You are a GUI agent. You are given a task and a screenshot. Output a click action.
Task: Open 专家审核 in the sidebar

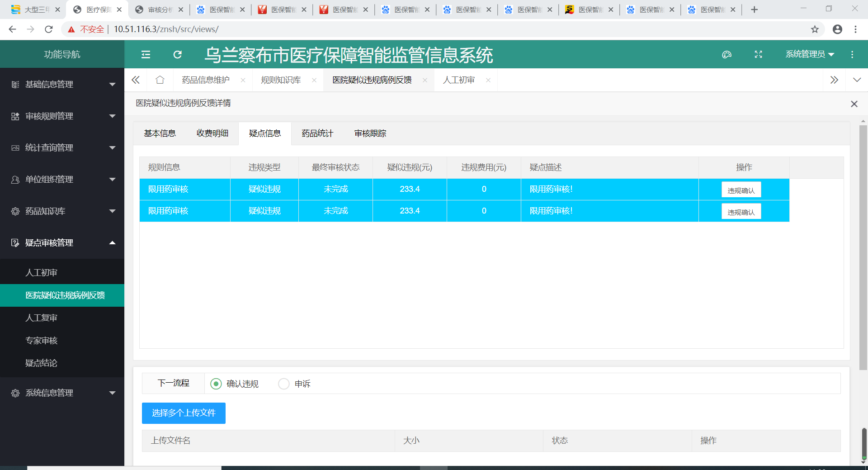coord(62,341)
